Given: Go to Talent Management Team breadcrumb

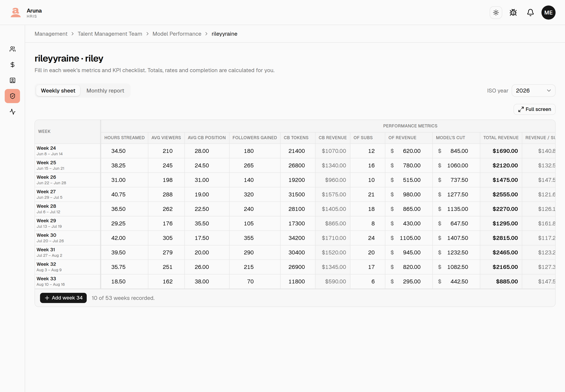Looking at the screenshot, I should (x=110, y=34).
